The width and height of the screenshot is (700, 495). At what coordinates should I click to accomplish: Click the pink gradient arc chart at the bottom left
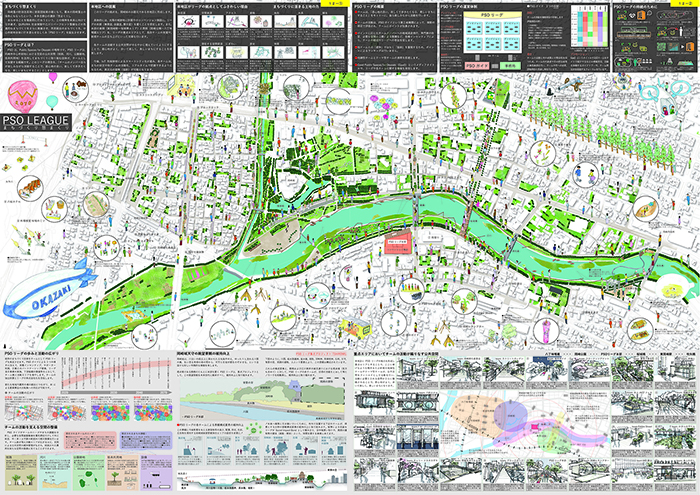pos(115,375)
